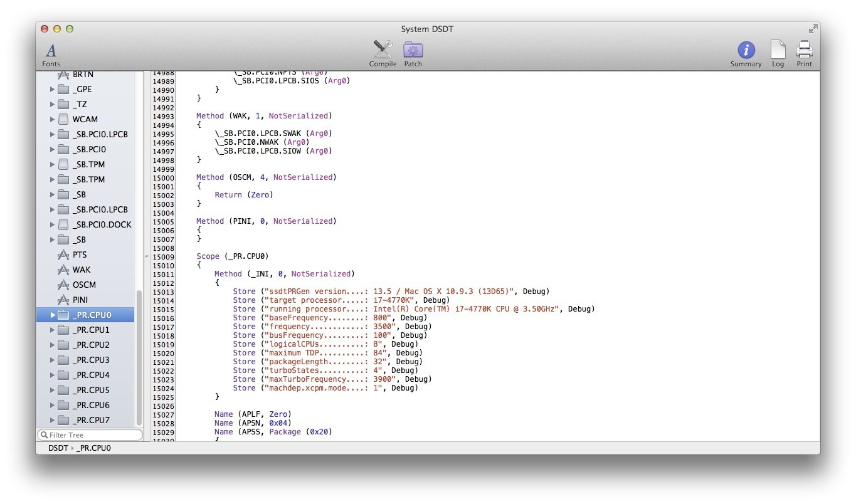
Task: Click the code line "Return (Zero)"
Action: (x=244, y=195)
